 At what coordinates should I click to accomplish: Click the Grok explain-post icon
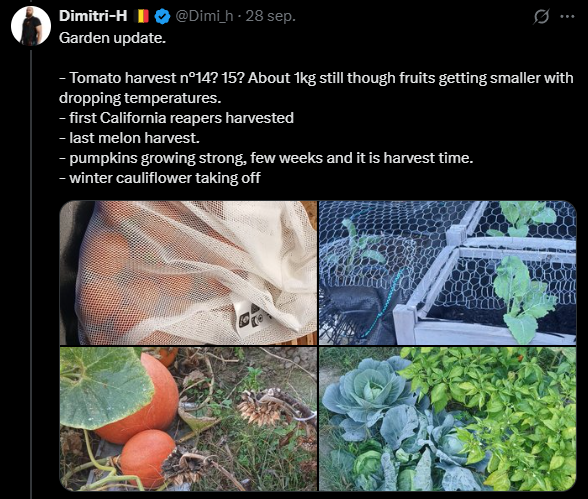click(541, 16)
